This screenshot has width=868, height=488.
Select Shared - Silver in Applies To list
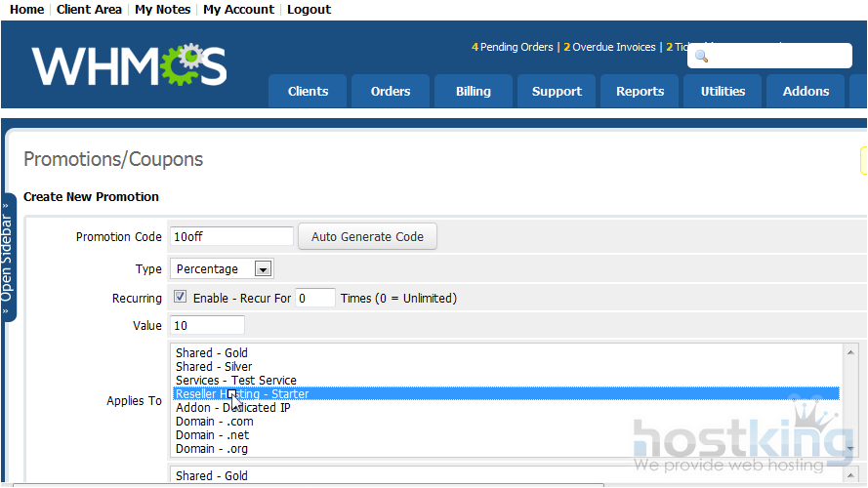tap(214, 367)
